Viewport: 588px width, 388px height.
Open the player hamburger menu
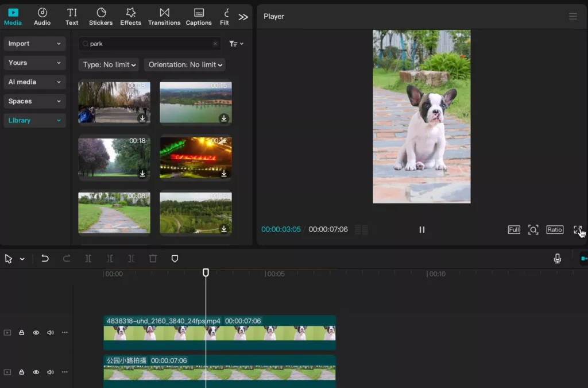tap(572, 17)
